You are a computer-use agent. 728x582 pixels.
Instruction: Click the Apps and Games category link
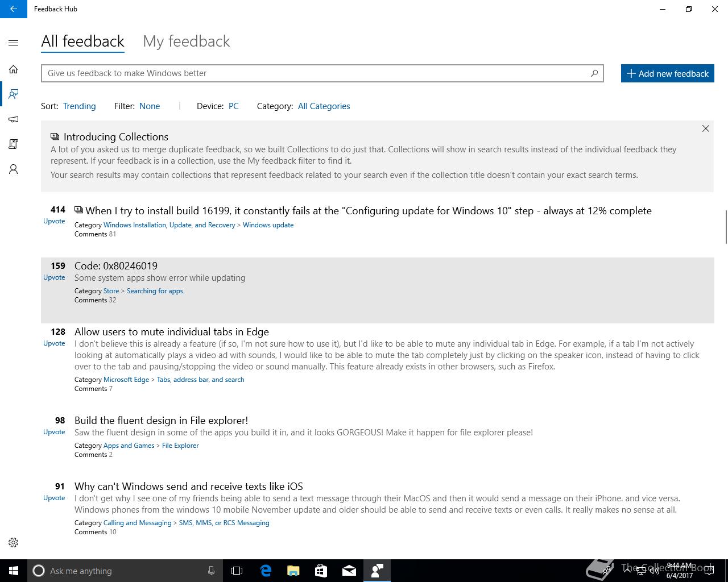(129, 446)
